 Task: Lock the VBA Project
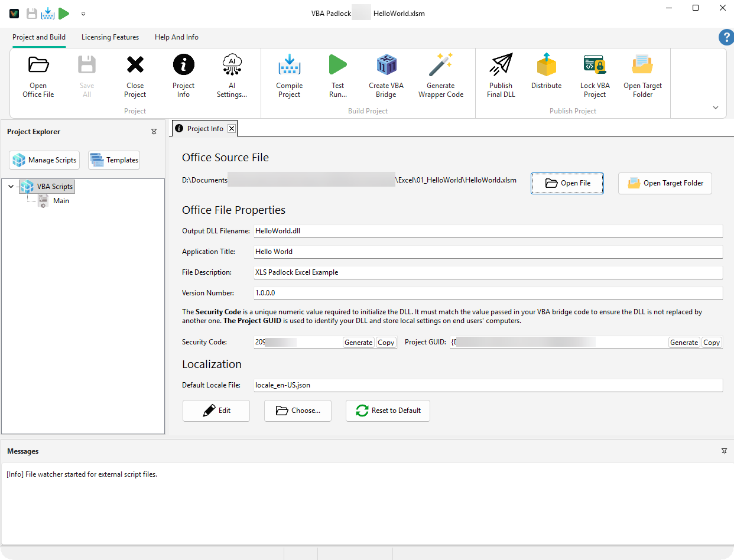tap(595, 75)
